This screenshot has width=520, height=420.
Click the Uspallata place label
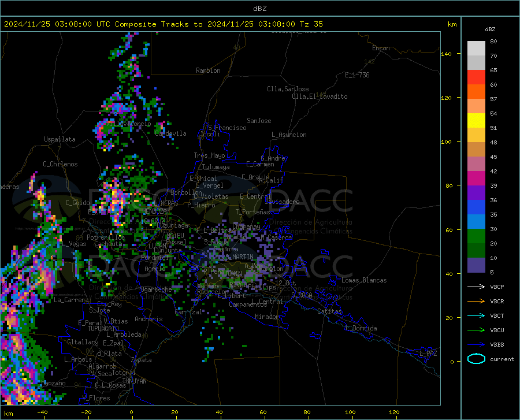coord(60,139)
